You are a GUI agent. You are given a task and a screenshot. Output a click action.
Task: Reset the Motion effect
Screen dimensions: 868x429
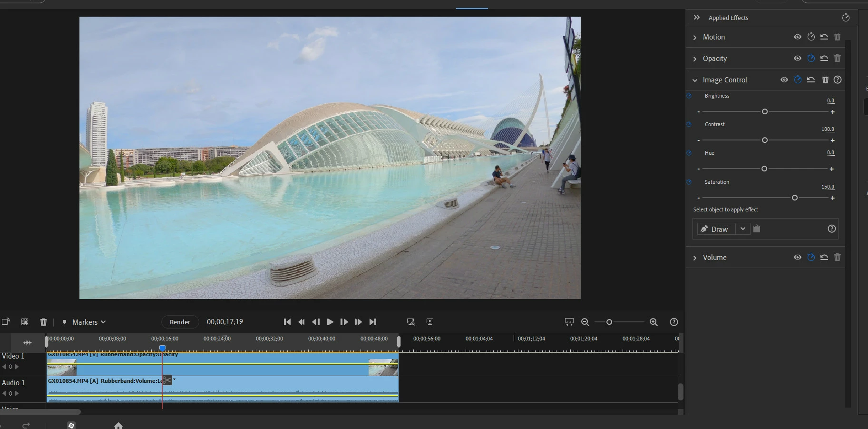click(824, 37)
